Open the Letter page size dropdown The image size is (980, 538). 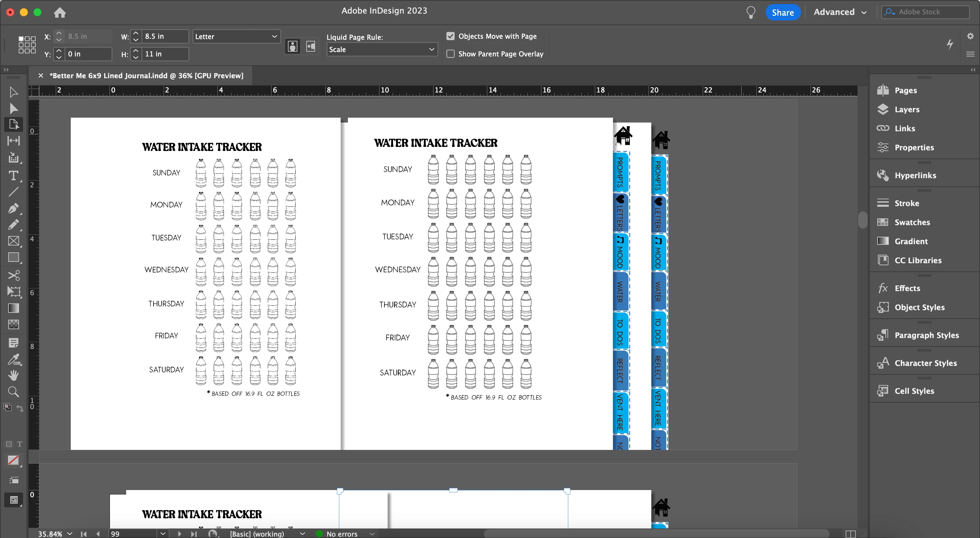pyautogui.click(x=236, y=36)
